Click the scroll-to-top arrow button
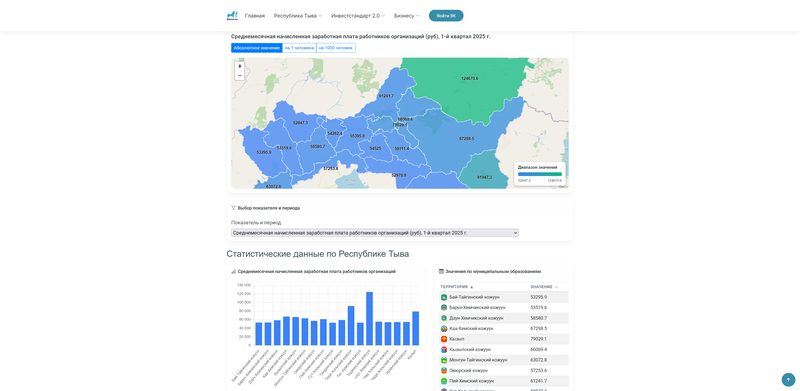The width and height of the screenshot is (800, 391). click(788, 380)
